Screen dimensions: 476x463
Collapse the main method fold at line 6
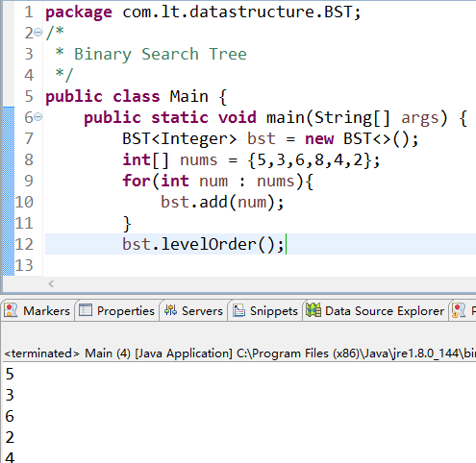click(38, 117)
